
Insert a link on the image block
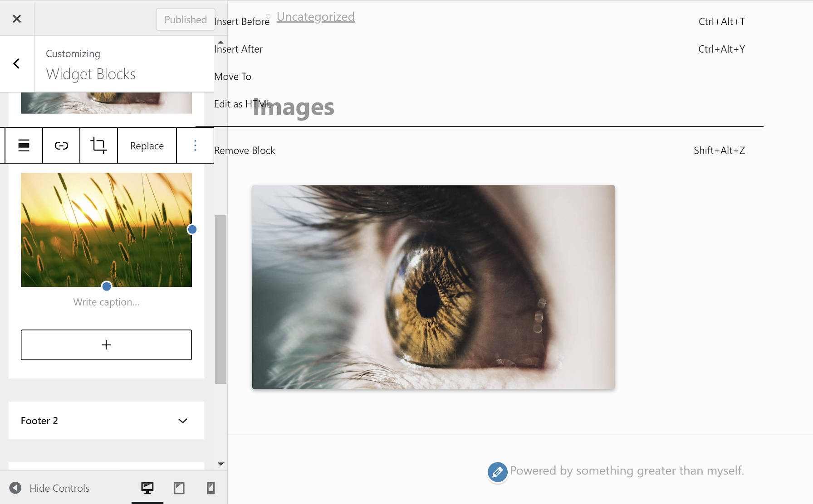(x=61, y=145)
